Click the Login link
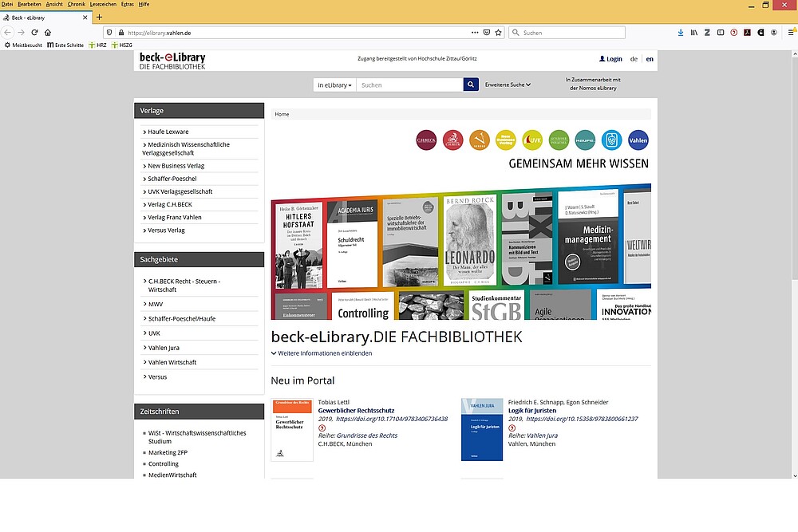Screen dimensions: 798x532 click(610, 59)
